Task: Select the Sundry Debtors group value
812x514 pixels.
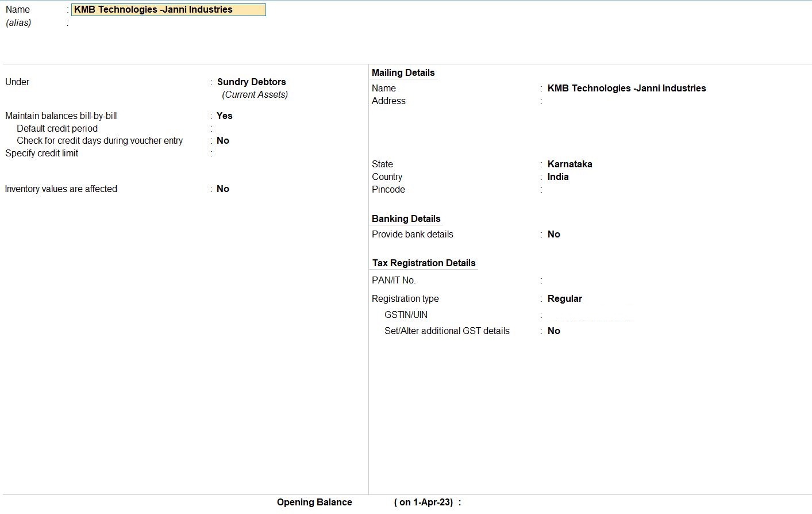Action: coord(251,82)
